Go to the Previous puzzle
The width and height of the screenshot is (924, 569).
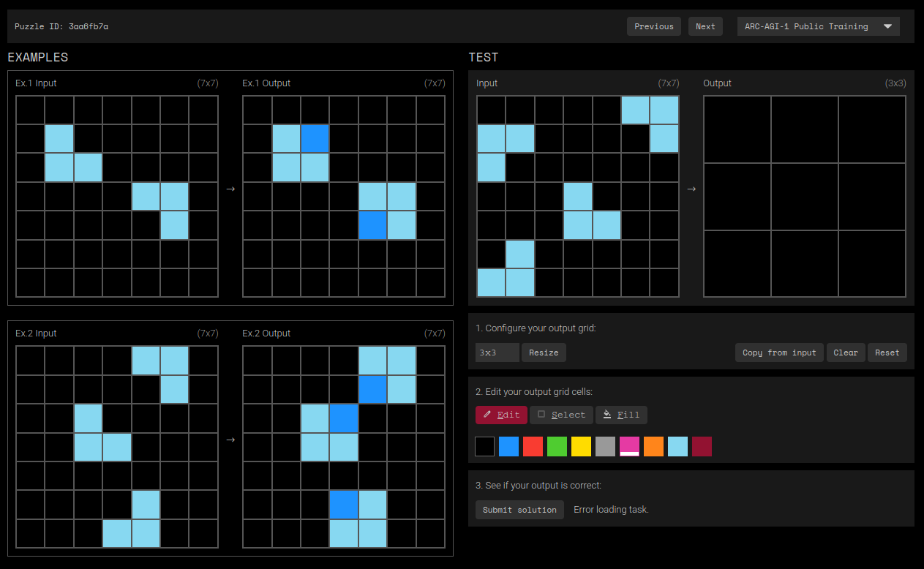coord(653,26)
